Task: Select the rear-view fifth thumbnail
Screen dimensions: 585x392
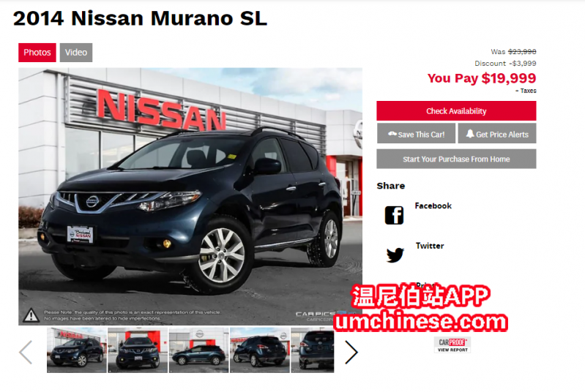Action: point(313,350)
